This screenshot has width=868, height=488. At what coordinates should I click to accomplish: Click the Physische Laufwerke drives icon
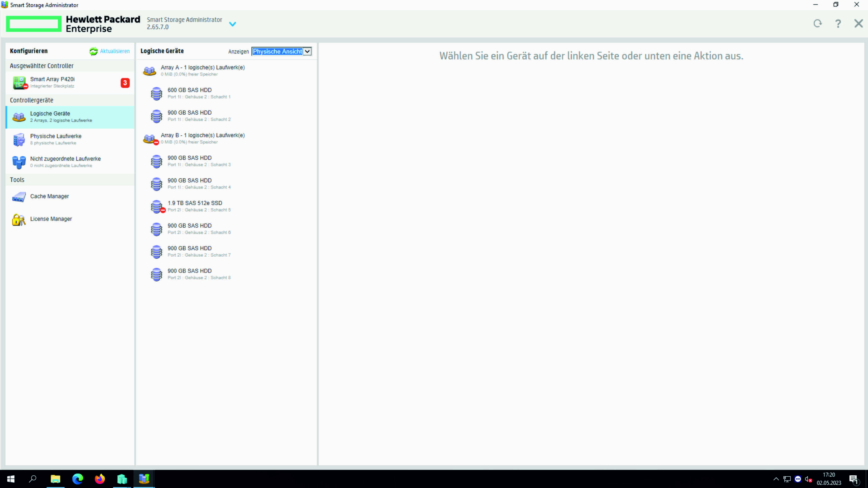19,139
